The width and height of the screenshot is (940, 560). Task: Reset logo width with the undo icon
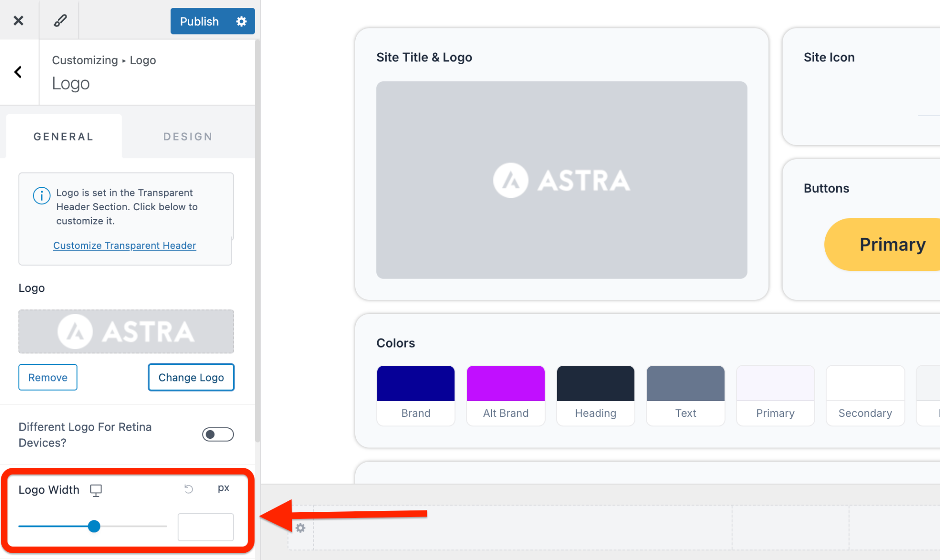(189, 489)
